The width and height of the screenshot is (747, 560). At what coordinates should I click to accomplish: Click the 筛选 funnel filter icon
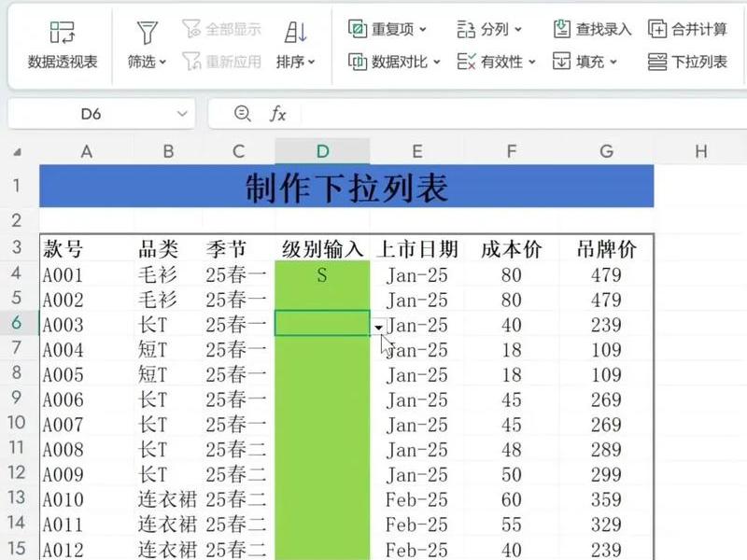[147, 33]
